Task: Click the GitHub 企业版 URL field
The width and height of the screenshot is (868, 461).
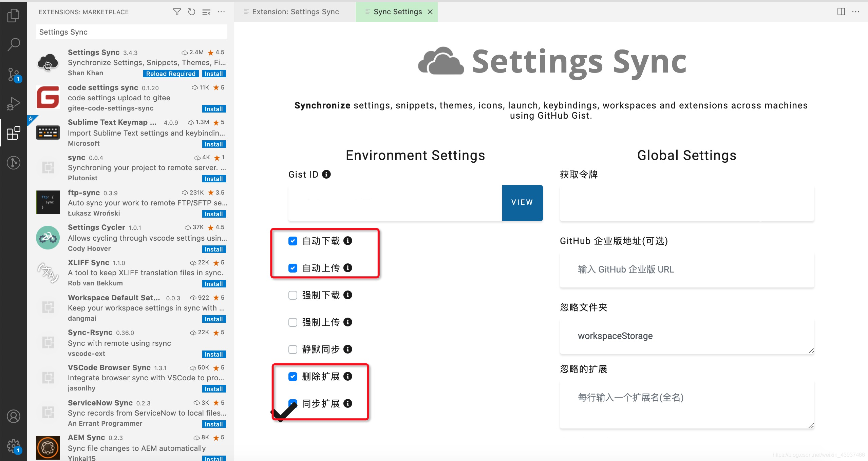Action: [x=687, y=269]
